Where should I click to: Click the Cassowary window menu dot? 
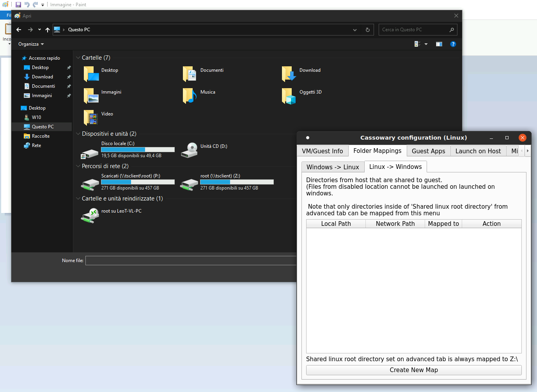[308, 138]
